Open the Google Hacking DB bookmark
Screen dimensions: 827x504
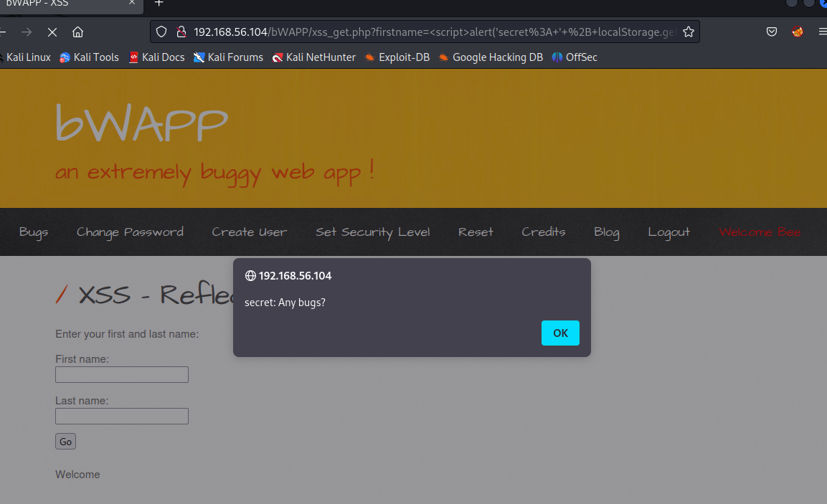491,57
